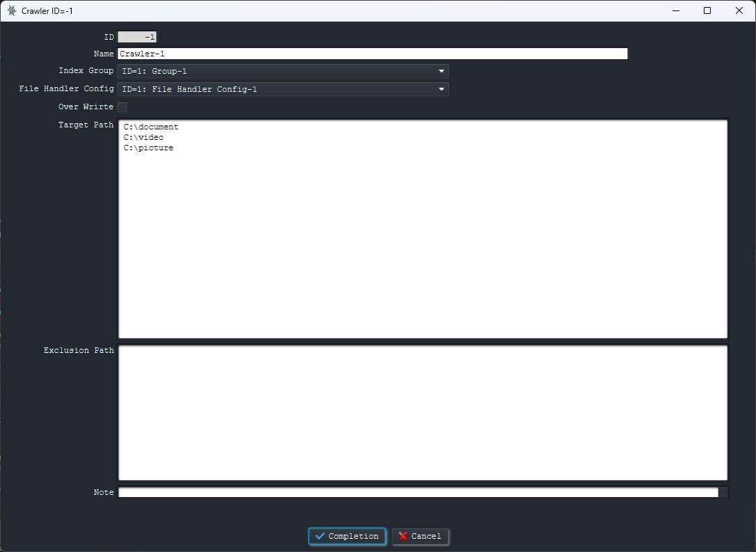
Task: Place cursor on the C:\document line
Action: (x=151, y=127)
